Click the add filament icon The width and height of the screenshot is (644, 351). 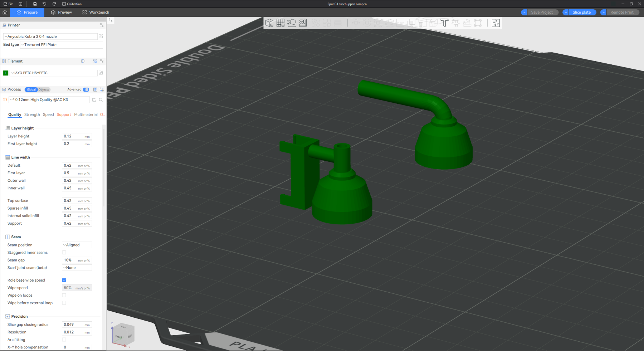(x=83, y=61)
